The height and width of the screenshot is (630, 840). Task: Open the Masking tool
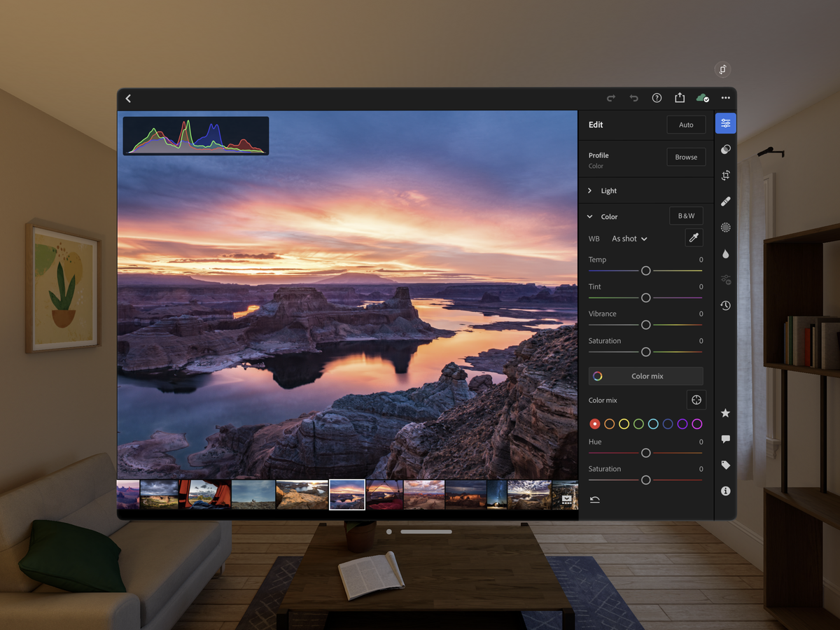(725, 227)
